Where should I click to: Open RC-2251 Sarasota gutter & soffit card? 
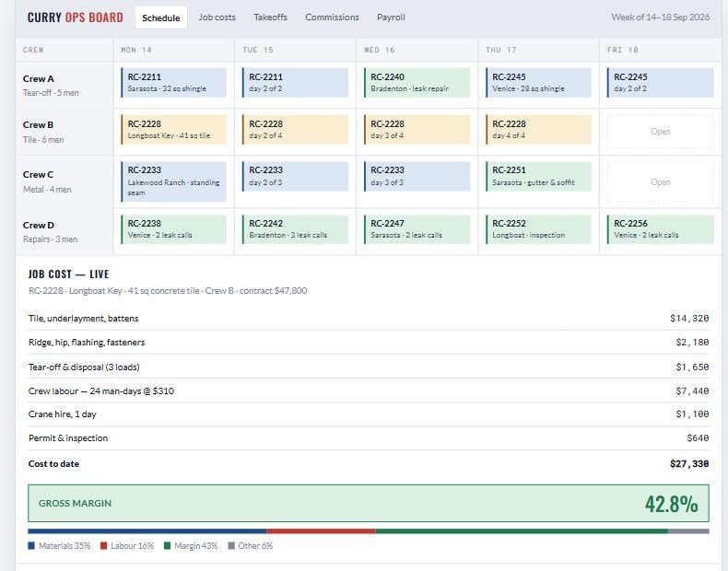click(538, 176)
